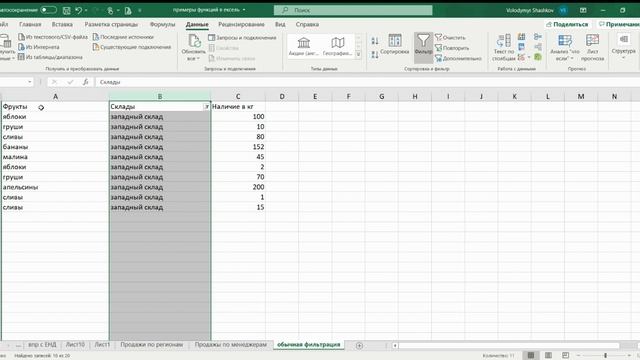This screenshot has width=640, height=360.
Task: Open Существующие подключения
Action: point(132,47)
